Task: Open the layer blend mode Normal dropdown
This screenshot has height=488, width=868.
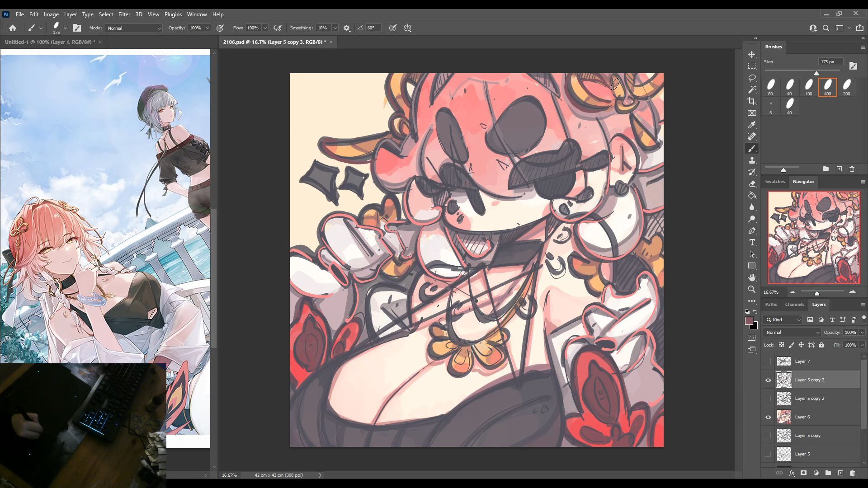Action: click(792, 333)
